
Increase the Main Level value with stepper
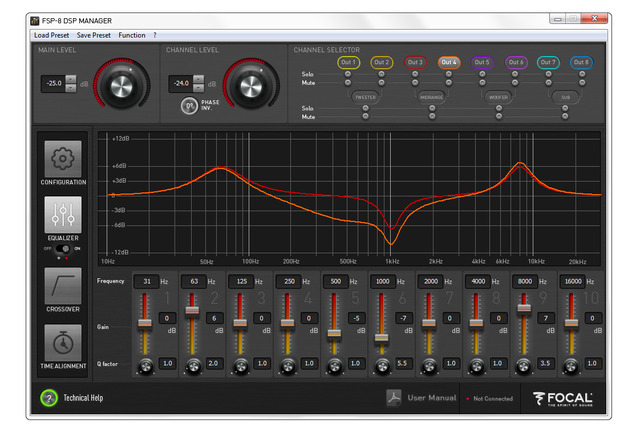pos(70,79)
